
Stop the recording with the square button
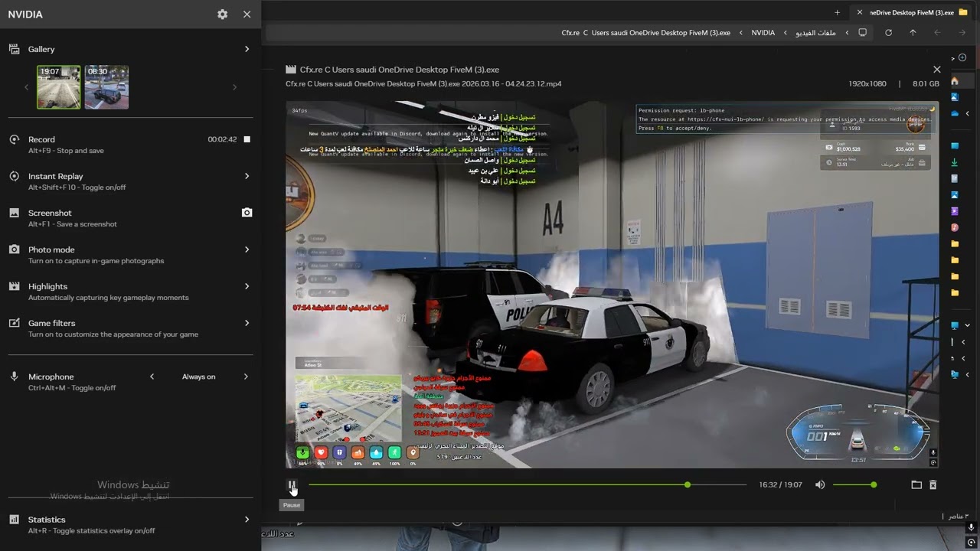[247, 139]
